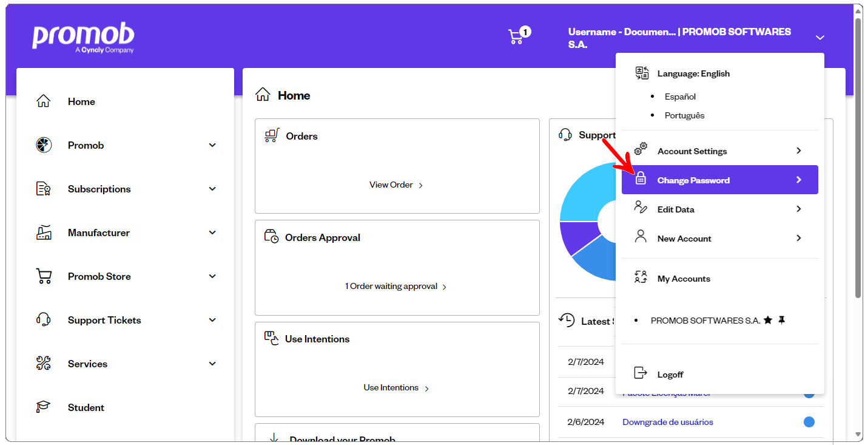Click the page vertical scrollbar thumb

pos(858,158)
